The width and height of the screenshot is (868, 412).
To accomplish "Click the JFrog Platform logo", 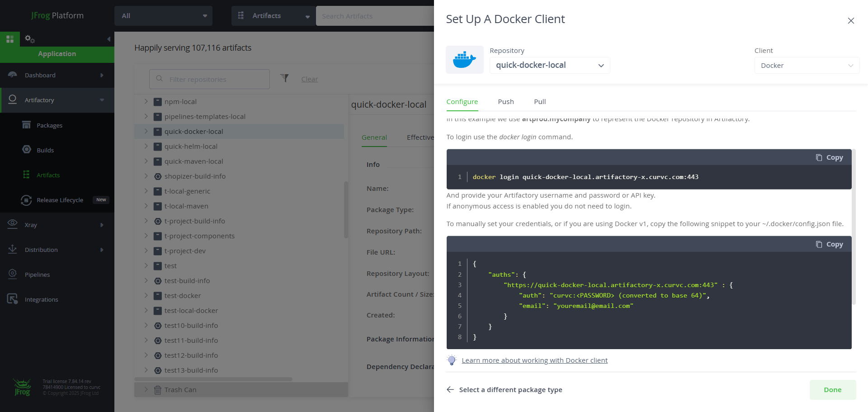I will (57, 15).
